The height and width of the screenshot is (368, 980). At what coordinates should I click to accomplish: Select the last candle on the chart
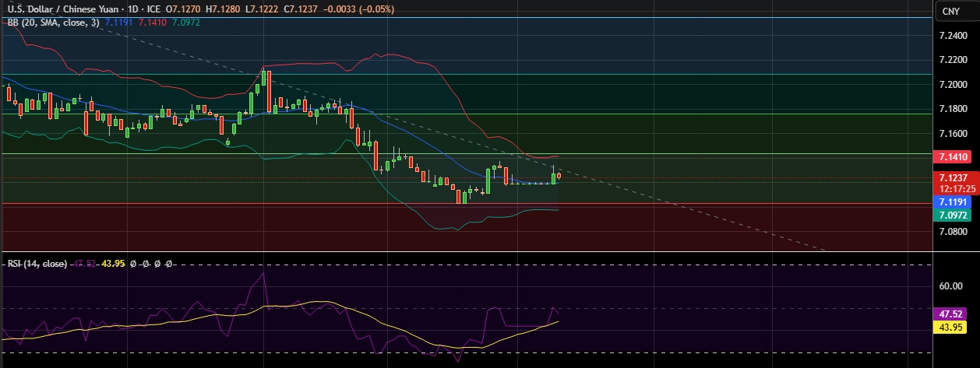click(x=559, y=176)
